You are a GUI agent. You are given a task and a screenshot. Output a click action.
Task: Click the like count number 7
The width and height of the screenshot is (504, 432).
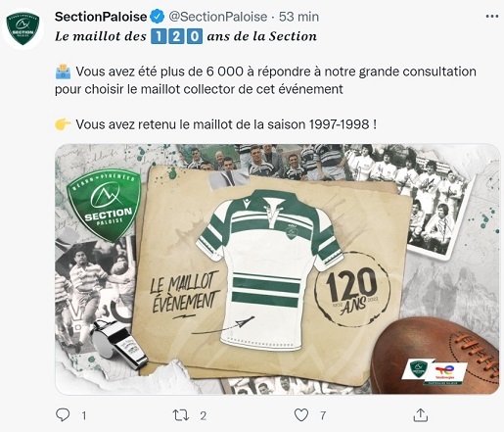pos(323,415)
